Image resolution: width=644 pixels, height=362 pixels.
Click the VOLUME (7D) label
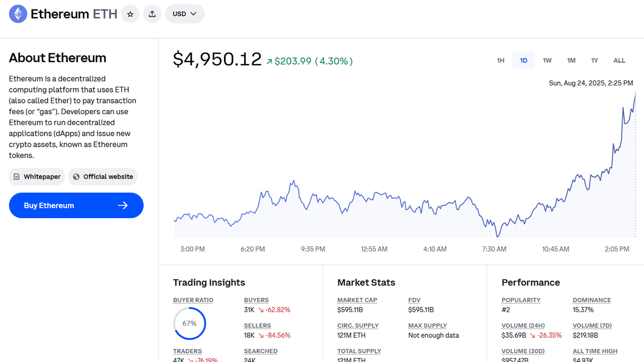(592, 326)
